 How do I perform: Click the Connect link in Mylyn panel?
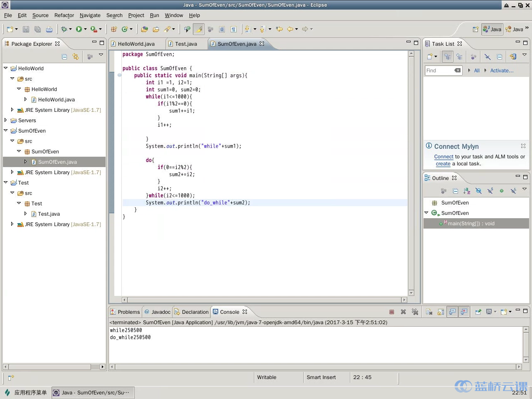443,157
